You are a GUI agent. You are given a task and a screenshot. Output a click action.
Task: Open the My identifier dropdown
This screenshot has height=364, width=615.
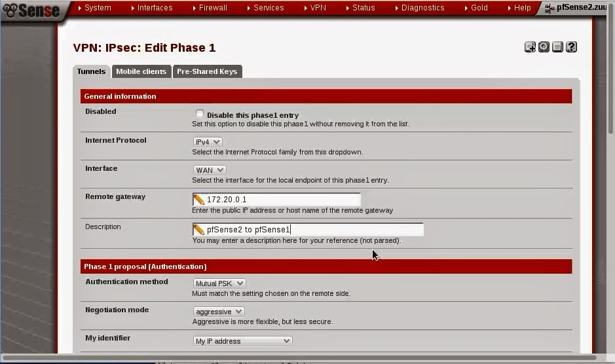click(242, 341)
